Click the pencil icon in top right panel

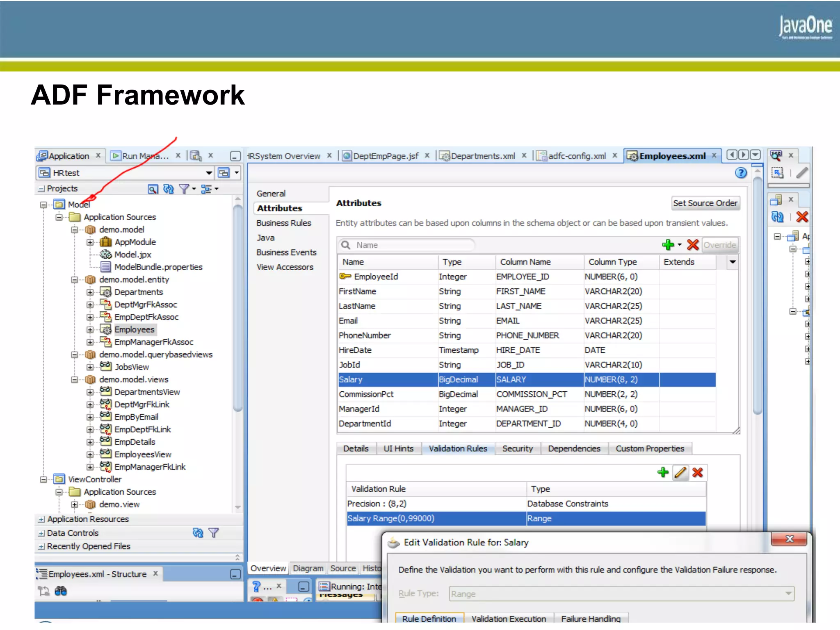[x=802, y=173]
